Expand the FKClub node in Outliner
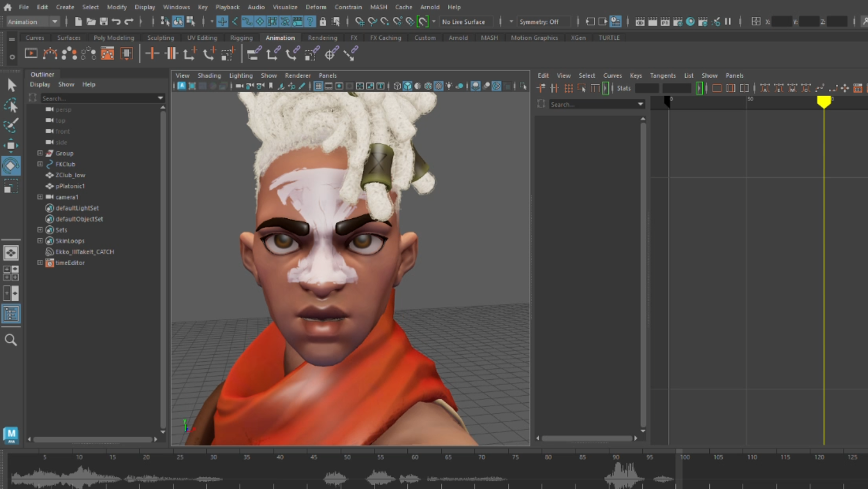The width and height of the screenshot is (868, 489). (40, 164)
